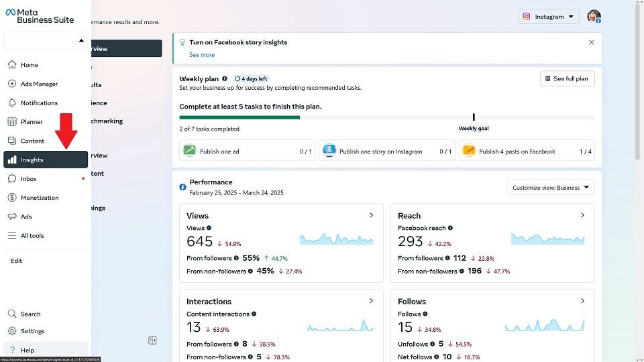Click the weekly plan progress bar
The height and width of the screenshot is (362, 644).
(386, 117)
